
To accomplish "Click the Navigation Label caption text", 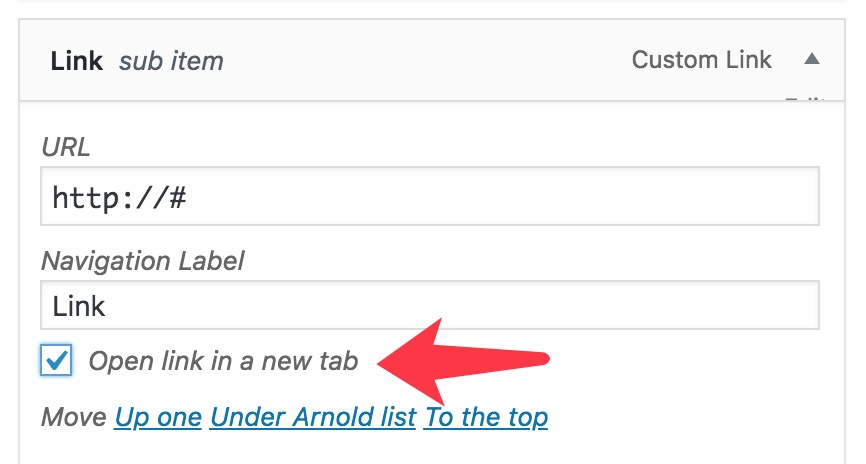I will click(143, 261).
